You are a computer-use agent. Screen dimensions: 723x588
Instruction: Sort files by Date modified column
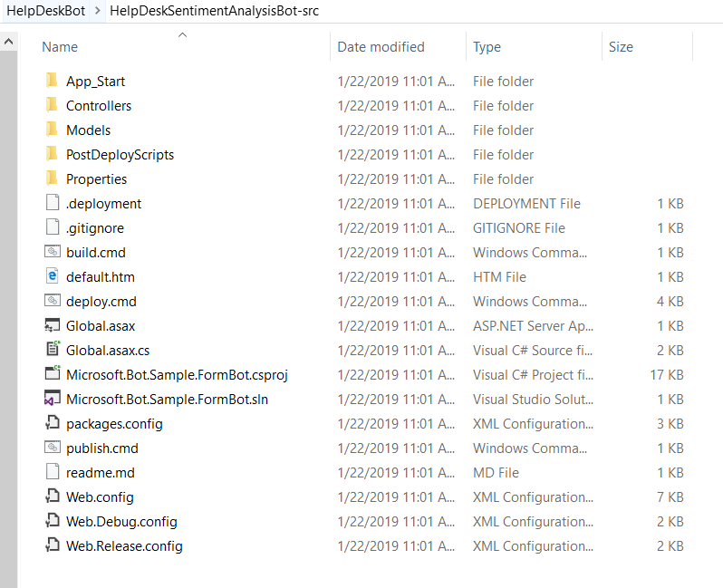[x=381, y=47]
